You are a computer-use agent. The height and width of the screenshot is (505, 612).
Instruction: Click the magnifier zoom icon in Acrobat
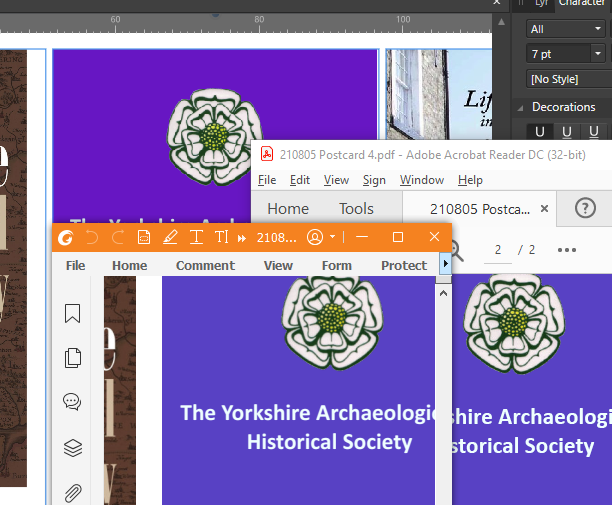(x=456, y=251)
